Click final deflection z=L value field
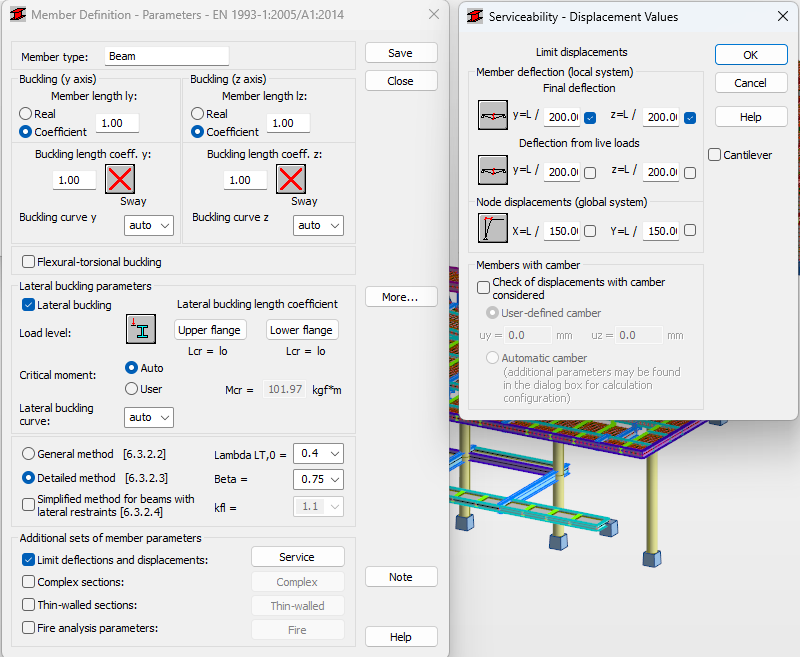This screenshot has height=657, width=800. (661, 117)
